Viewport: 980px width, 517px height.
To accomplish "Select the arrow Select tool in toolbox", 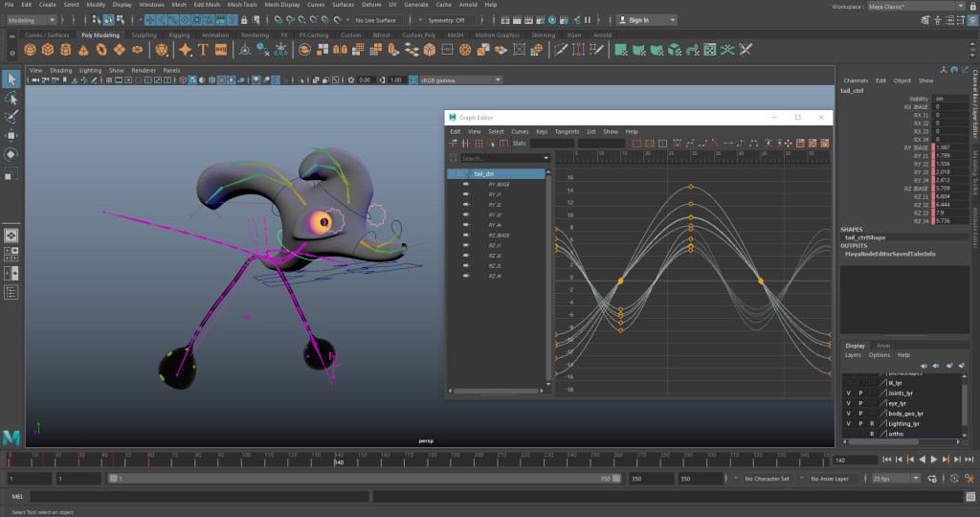I will [11, 79].
